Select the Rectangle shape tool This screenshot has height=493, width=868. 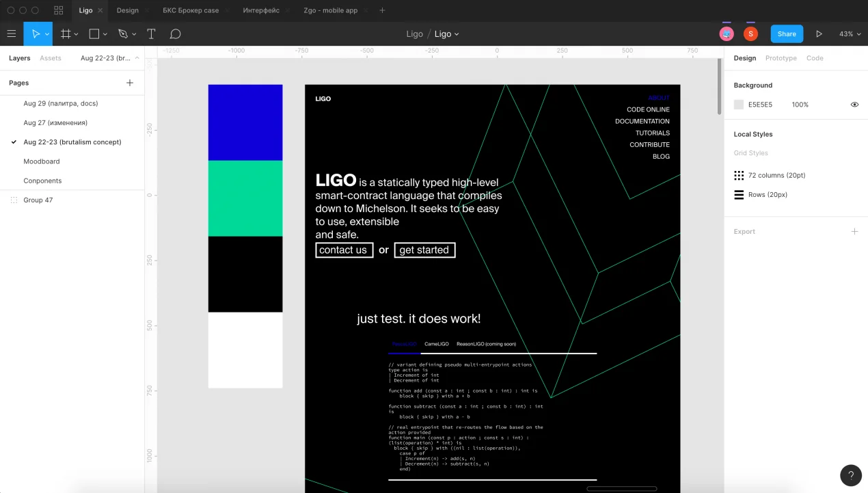point(94,34)
